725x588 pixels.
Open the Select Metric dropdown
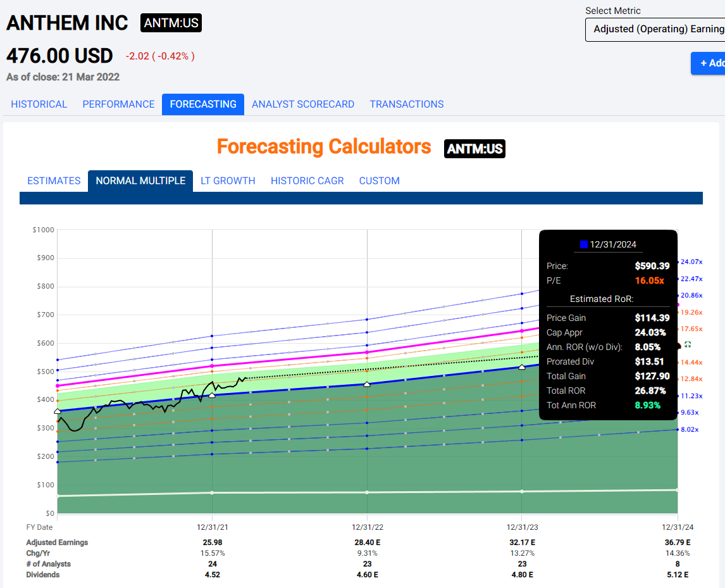click(655, 29)
